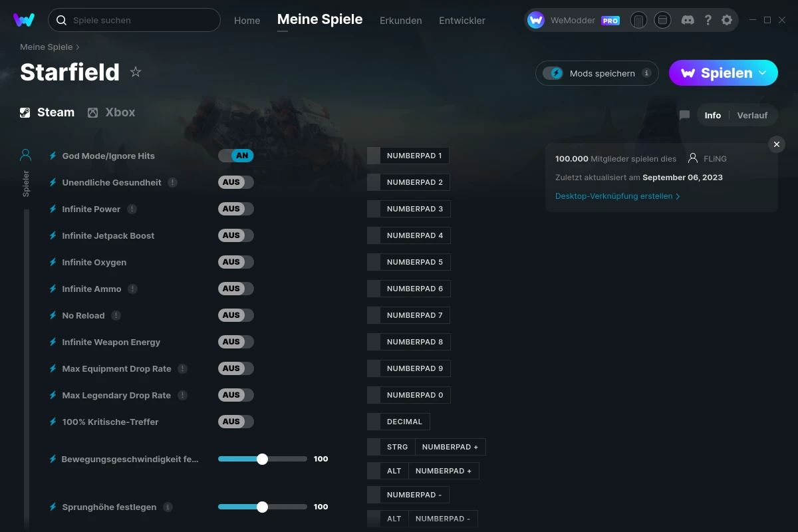The height and width of the screenshot is (532, 798).
Task: Click hotkey box left of DECIMAL
Action: point(374,422)
